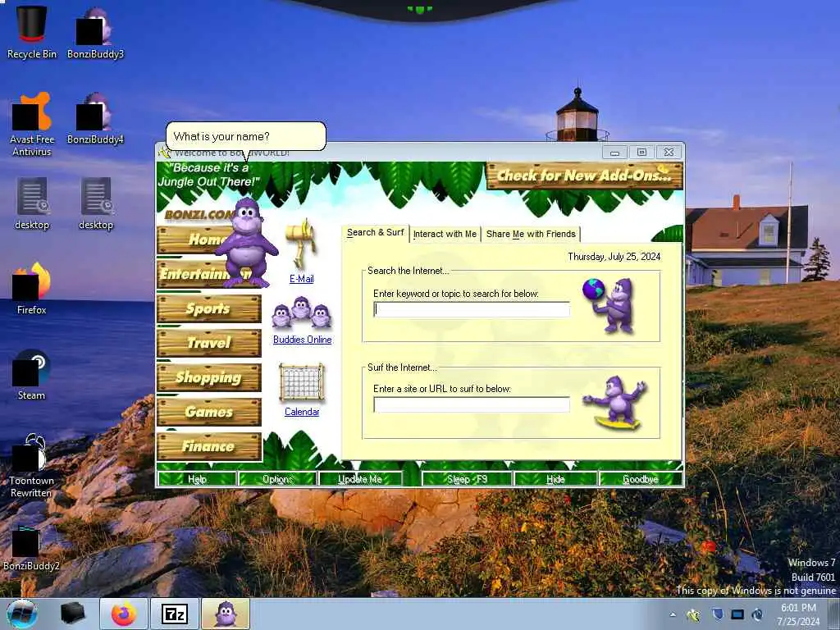Focus the search keyword input field
Screen dimensions: 840x630
[x=472, y=309]
